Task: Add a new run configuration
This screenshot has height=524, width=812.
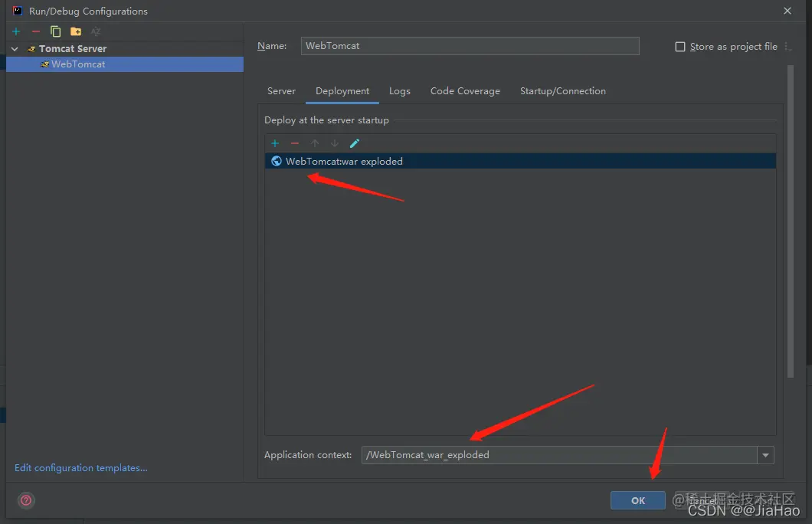Action: click(x=16, y=31)
